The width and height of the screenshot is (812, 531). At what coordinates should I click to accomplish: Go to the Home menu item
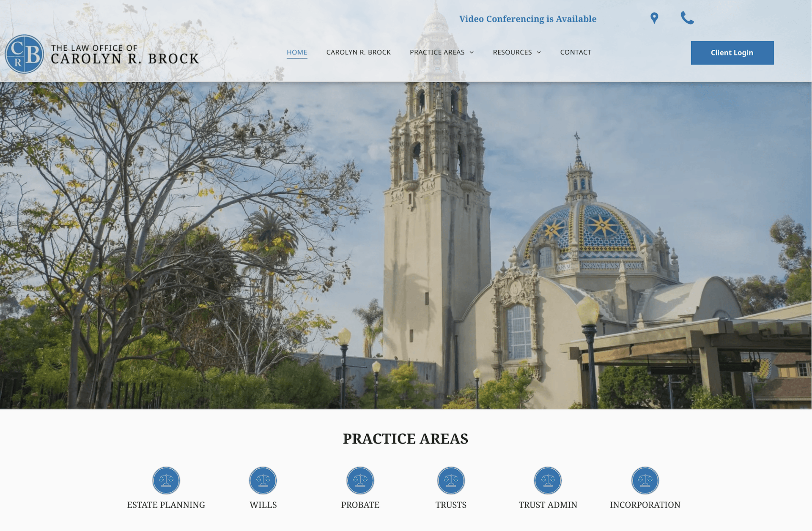[297, 52]
